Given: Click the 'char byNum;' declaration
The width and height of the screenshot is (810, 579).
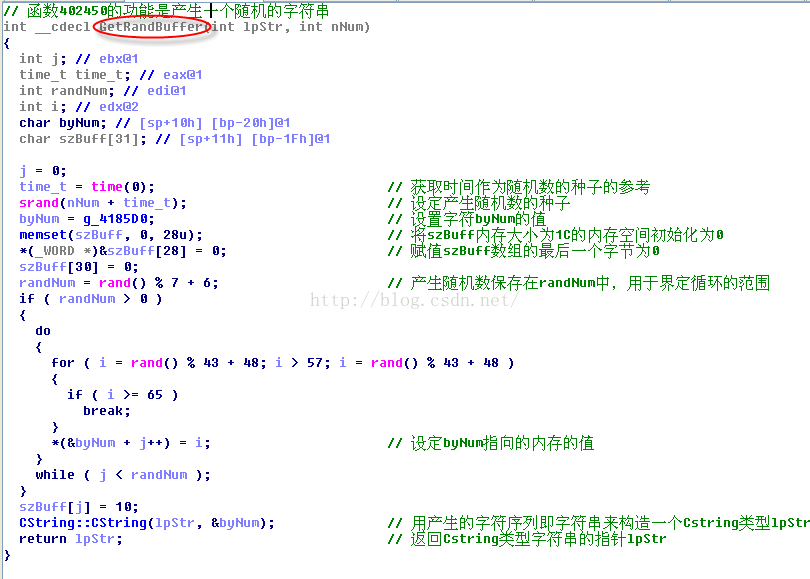Looking at the screenshot, I should [63, 123].
